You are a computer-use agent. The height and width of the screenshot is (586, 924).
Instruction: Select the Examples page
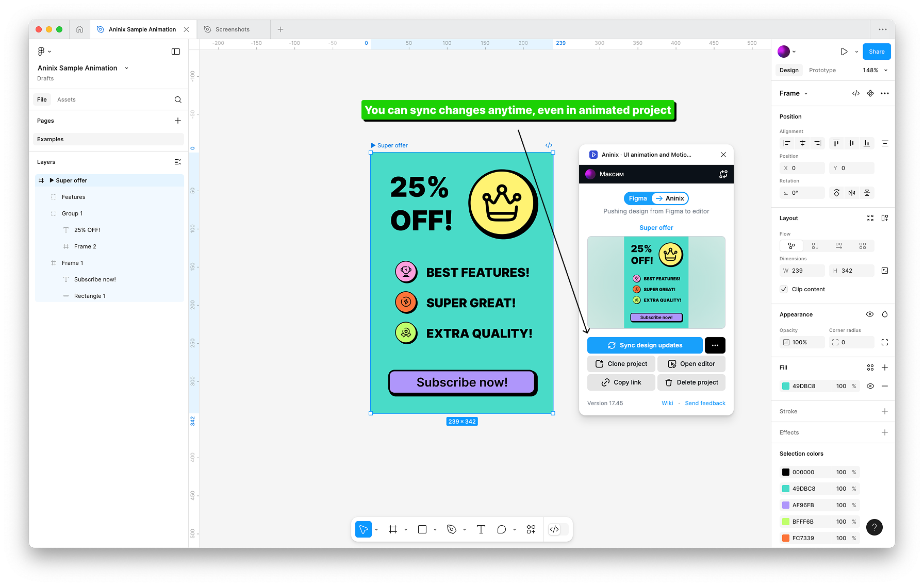click(108, 139)
